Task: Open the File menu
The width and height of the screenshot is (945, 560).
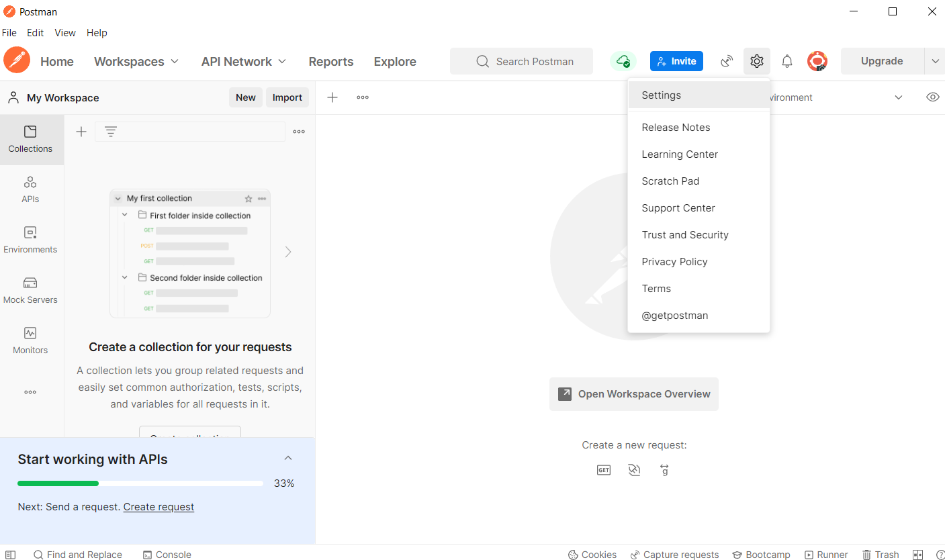Action: (x=9, y=32)
